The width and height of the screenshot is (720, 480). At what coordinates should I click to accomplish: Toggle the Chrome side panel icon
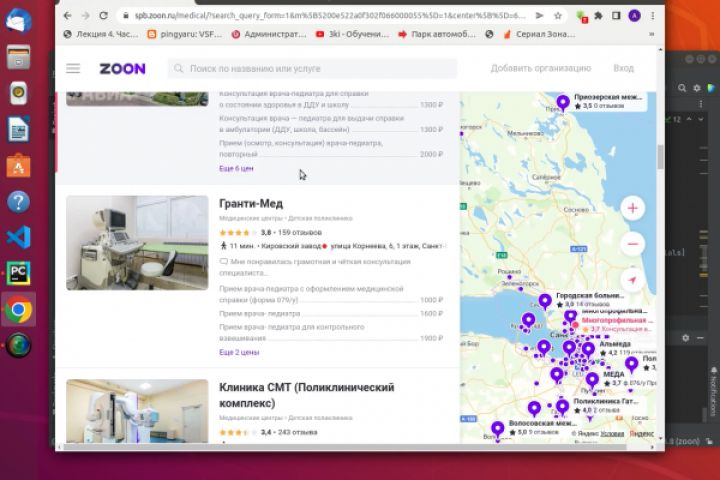click(616, 16)
